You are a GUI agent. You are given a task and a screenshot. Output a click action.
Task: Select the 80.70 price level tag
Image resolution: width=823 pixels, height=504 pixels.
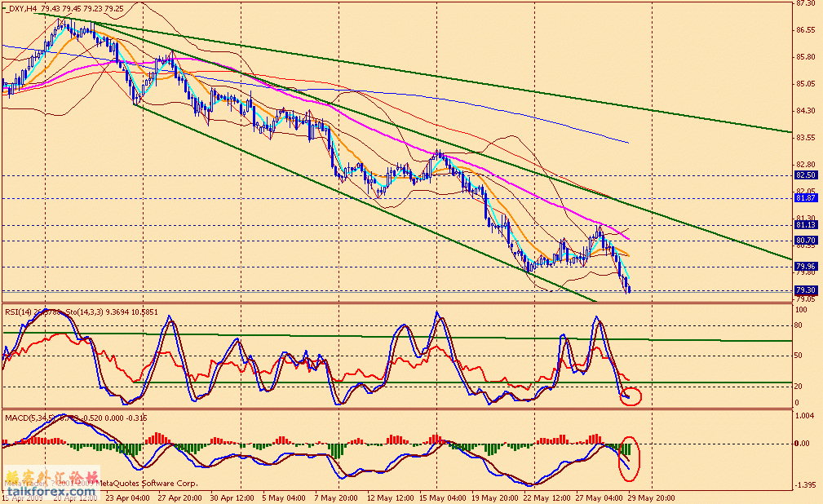click(806, 241)
